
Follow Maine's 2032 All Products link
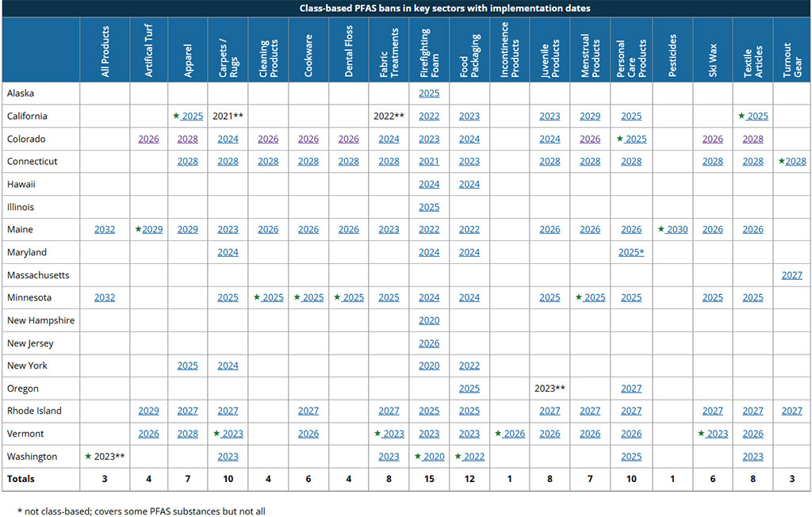click(x=105, y=230)
